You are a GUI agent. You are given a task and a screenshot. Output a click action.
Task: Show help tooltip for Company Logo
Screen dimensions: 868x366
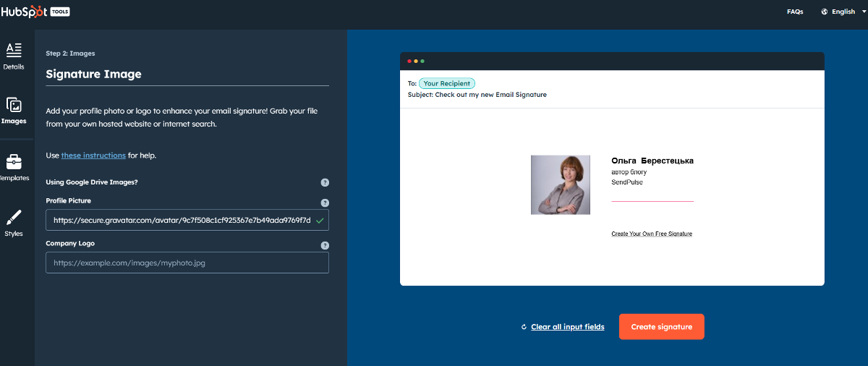(x=325, y=246)
